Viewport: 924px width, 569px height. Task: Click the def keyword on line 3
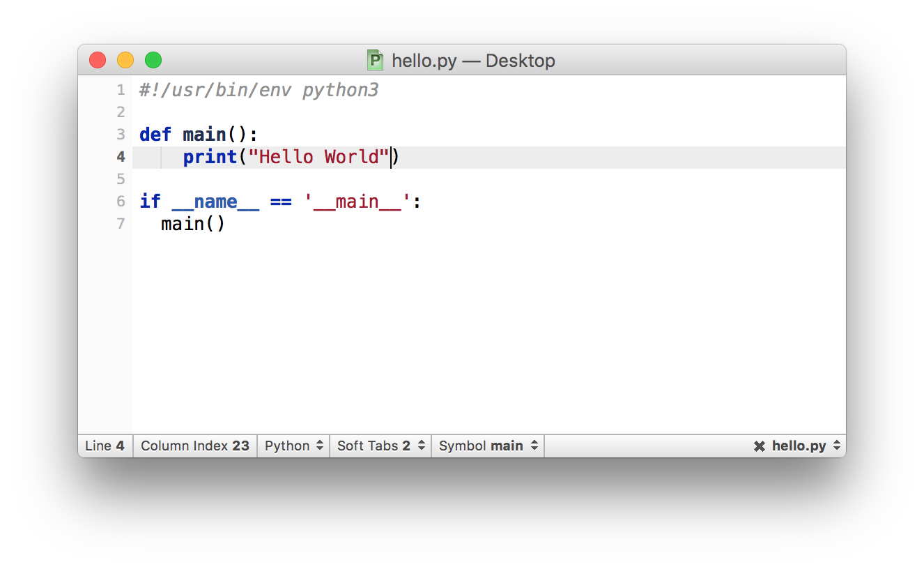pos(155,134)
